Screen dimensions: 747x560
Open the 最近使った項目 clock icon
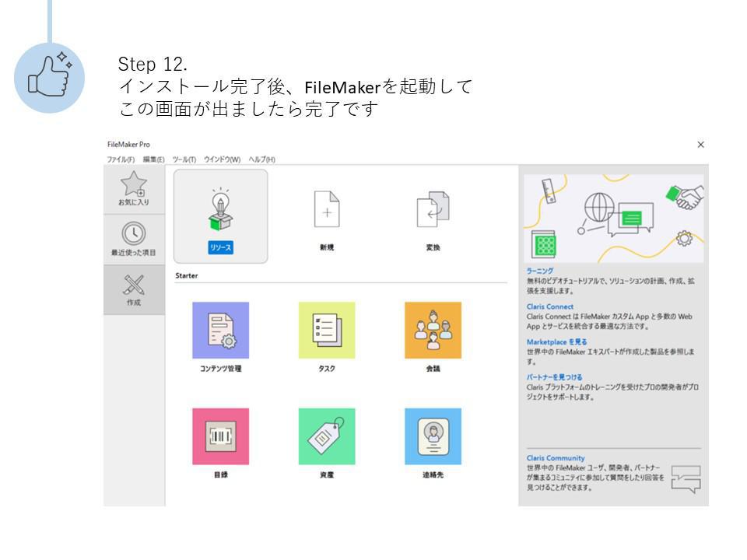click(x=134, y=234)
